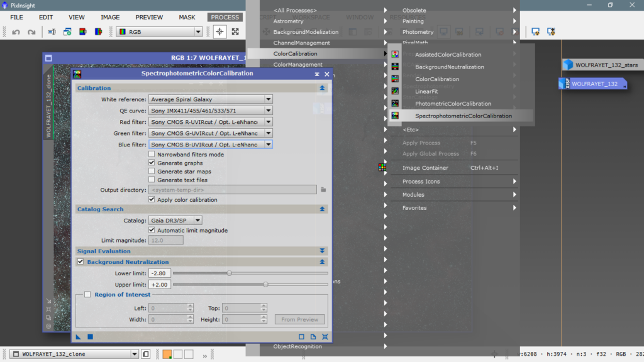Open the WOLFRAYET_132_clone view selector

[75, 354]
